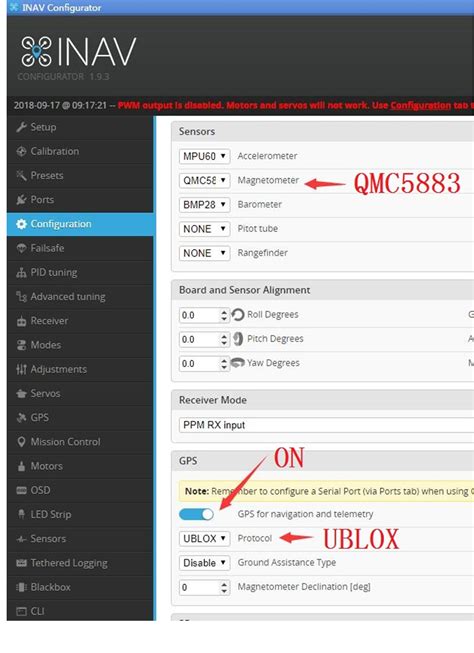Click the Mission Control map pin icon
The height and width of the screenshot is (653, 474).
pyautogui.click(x=21, y=441)
